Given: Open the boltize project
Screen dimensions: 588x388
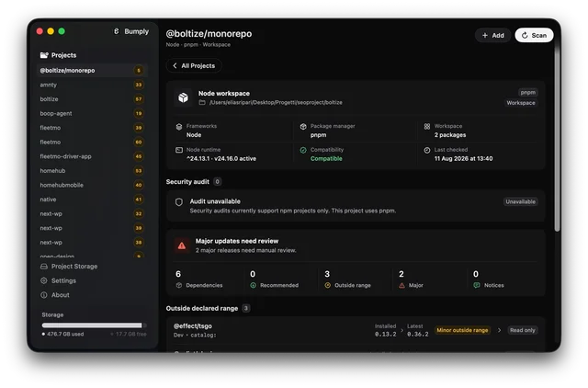Looking at the screenshot, I should pyautogui.click(x=92, y=99).
